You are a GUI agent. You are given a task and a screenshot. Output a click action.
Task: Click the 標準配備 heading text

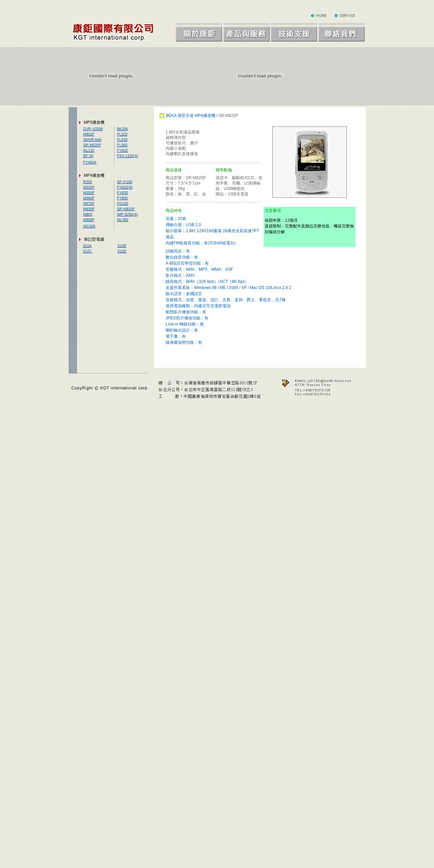tap(224, 170)
